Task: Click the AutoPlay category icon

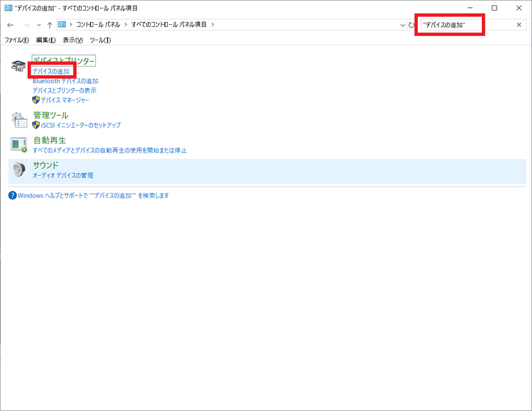Action: click(x=18, y=145)
